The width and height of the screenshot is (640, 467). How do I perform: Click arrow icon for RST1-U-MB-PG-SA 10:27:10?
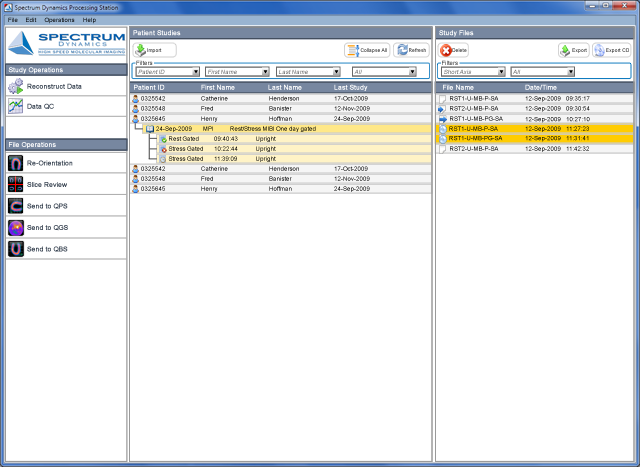[x=443, y=119]
